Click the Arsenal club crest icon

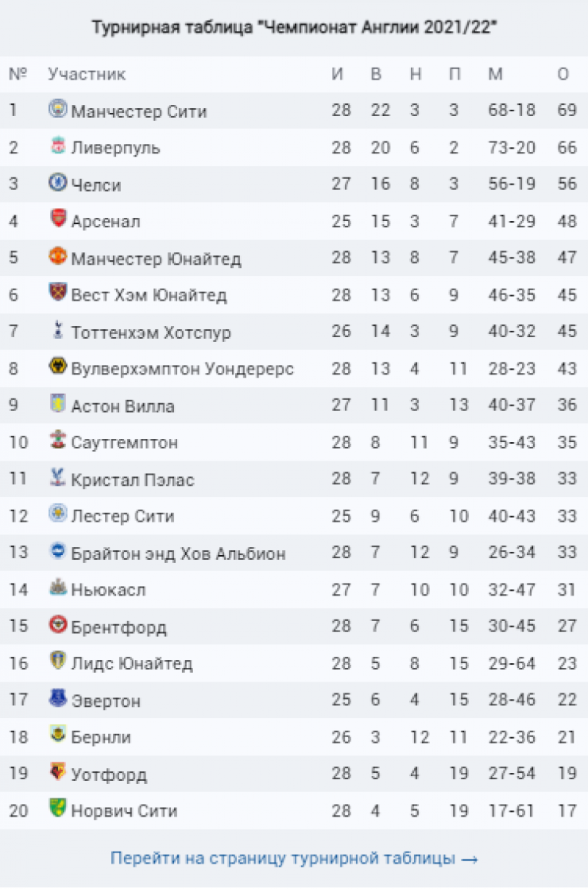click(58, 220)
